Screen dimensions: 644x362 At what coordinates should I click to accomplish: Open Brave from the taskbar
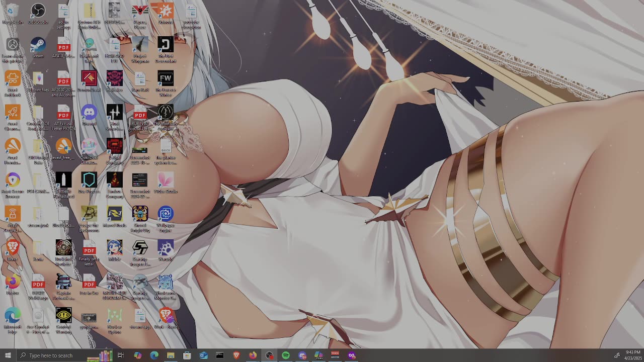tap(236, 355)
